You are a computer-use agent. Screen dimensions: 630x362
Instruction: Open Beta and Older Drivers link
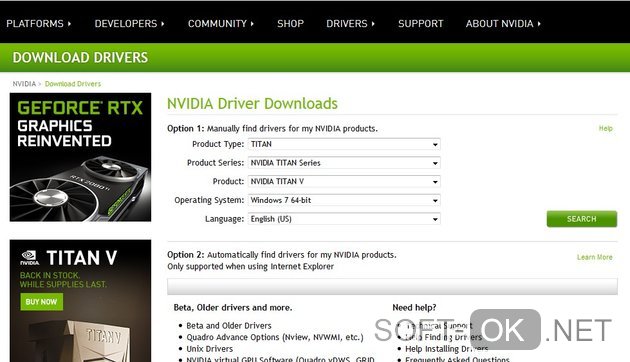[229, 325]
